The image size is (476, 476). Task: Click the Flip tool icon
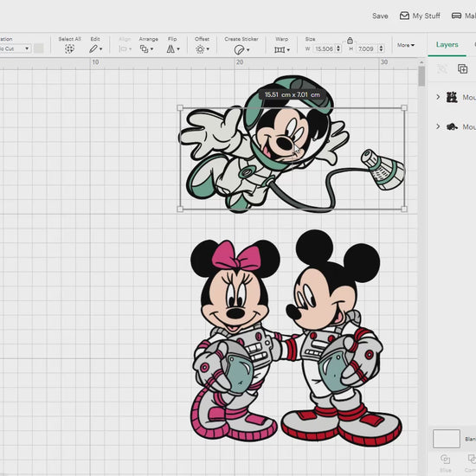click(170, 48)
